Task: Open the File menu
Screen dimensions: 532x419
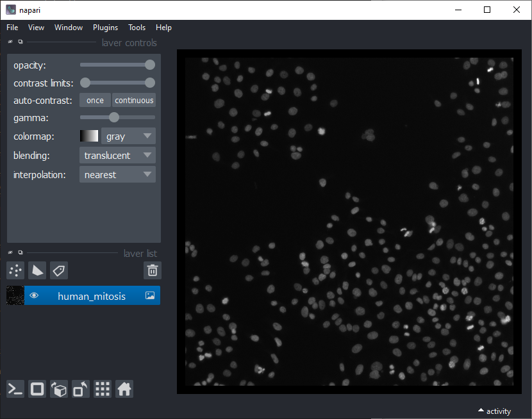Action: (12, 28)
